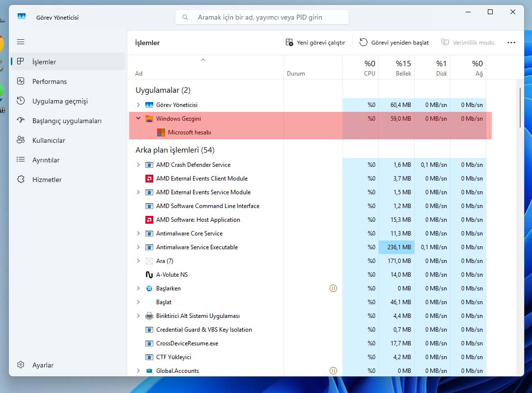Click the Görev Yöneticisi process icon
The height and width of the screenshot is (393, 532).
click(149, 105)
